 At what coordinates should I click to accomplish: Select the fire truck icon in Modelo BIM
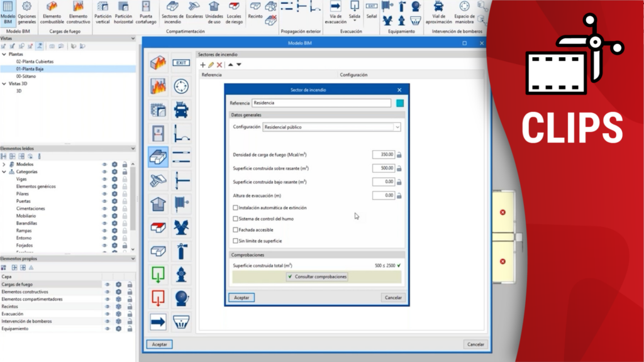coord(181,109)
